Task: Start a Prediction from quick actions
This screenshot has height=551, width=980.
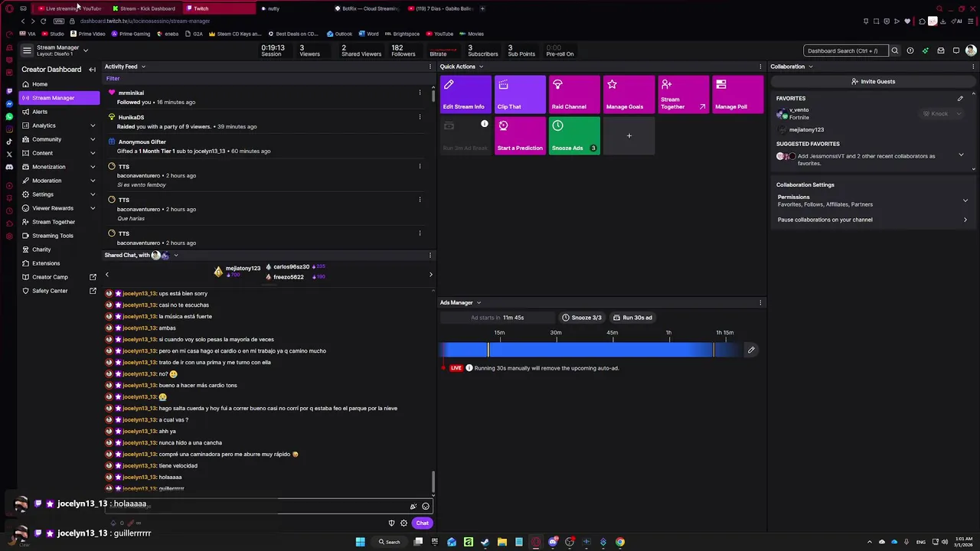Action: pyautogui.click(x=520, y=135)
